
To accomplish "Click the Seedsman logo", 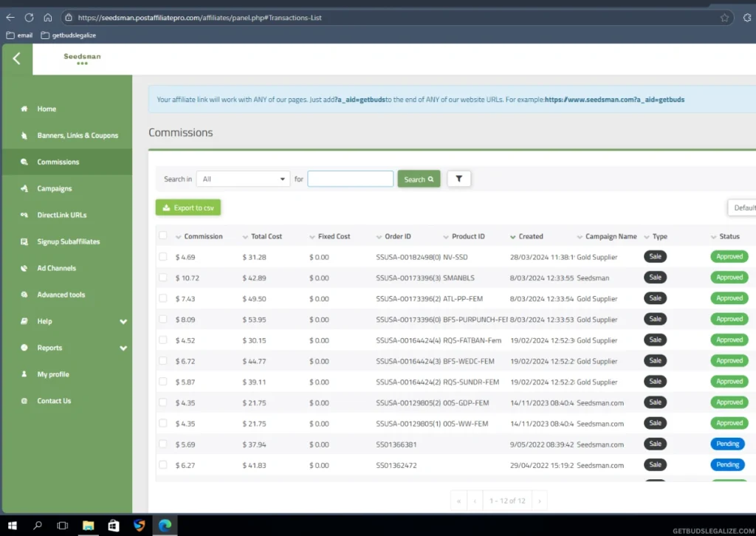I will (x=83, y=58).
